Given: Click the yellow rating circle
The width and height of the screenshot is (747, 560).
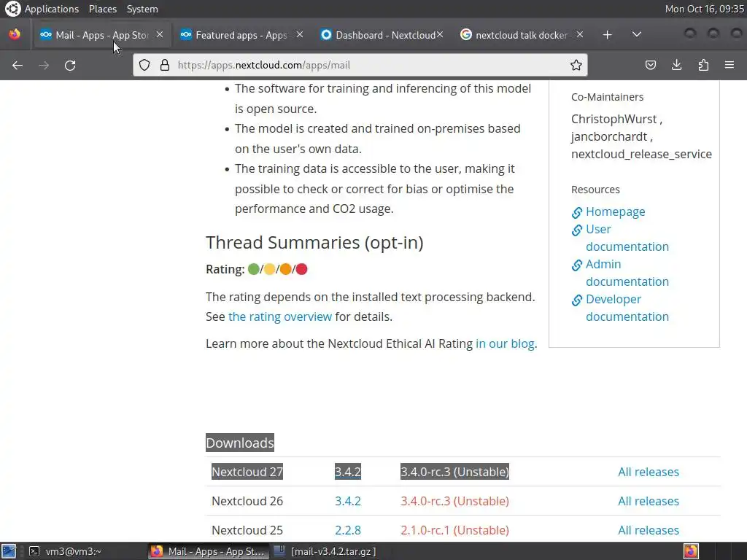Looking at the screenshot, I should point(270,269).
